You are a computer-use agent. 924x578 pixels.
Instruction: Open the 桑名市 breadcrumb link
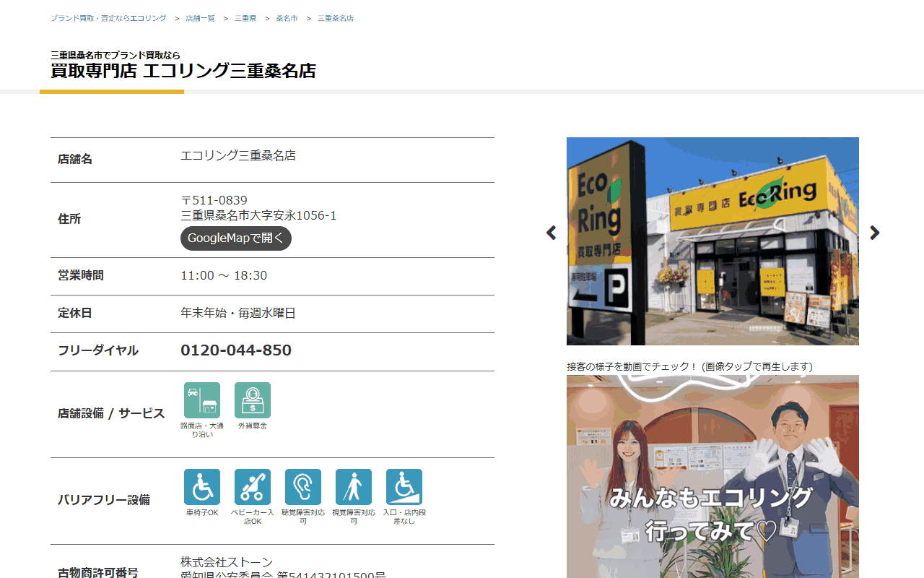coord(287,18)
